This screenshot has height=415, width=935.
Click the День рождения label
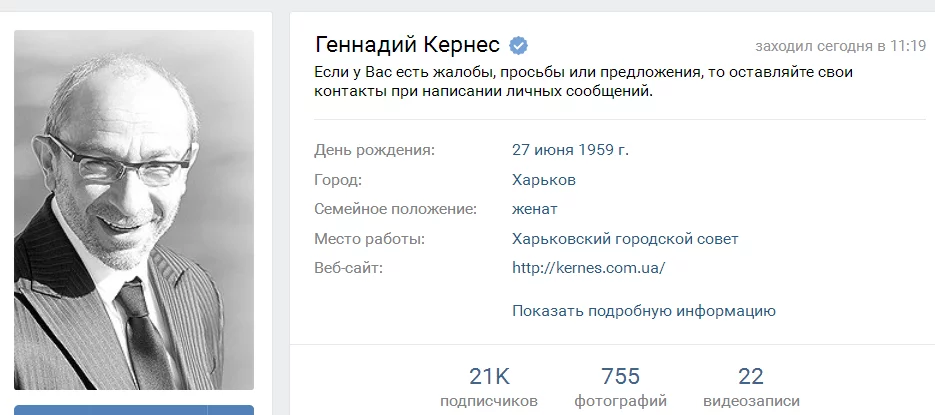[x=375, y=150]
